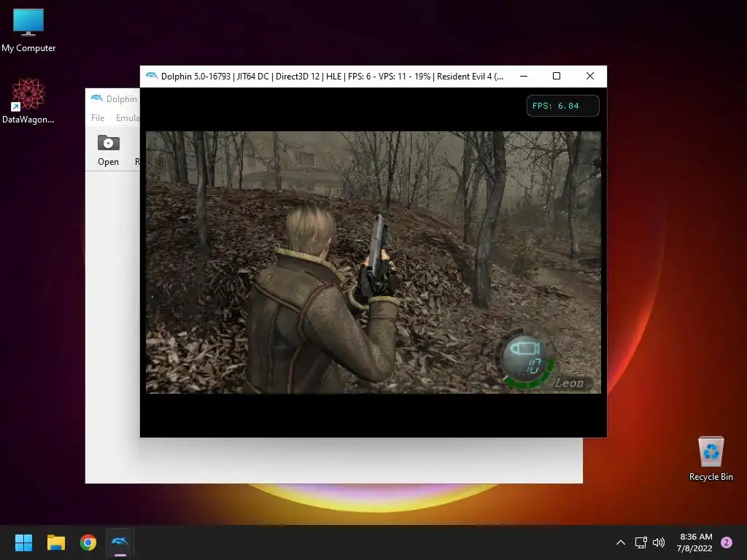
Task: Click the Open disc icon in Dolphin toolbar
Action: click(108, 150)
